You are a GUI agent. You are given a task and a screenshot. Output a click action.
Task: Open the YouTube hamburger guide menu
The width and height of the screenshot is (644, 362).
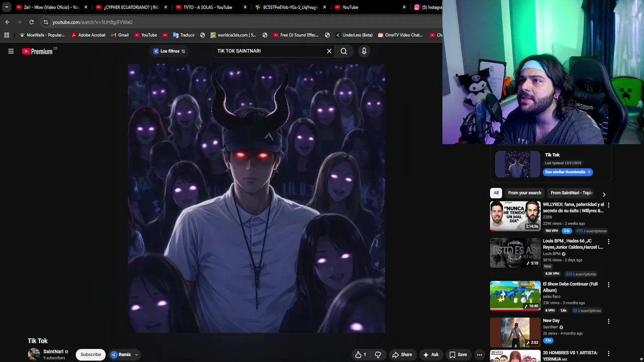point(11,51)
